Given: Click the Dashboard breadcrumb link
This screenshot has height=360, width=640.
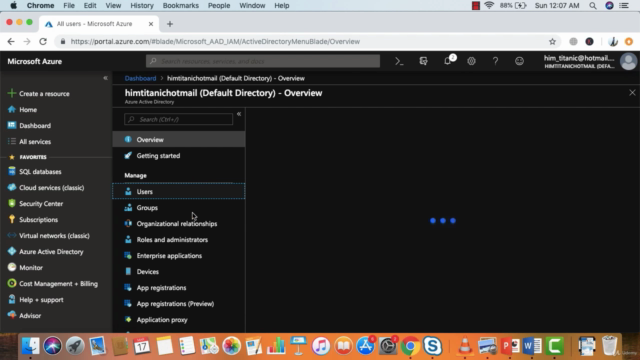Looking at the screenshot, I should [x=140, y=78].
